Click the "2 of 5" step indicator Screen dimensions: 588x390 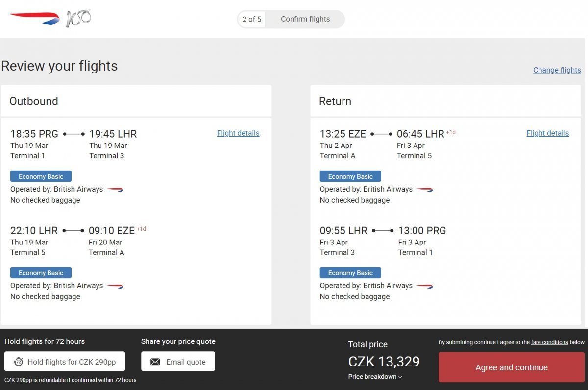[x=252, y=19]
